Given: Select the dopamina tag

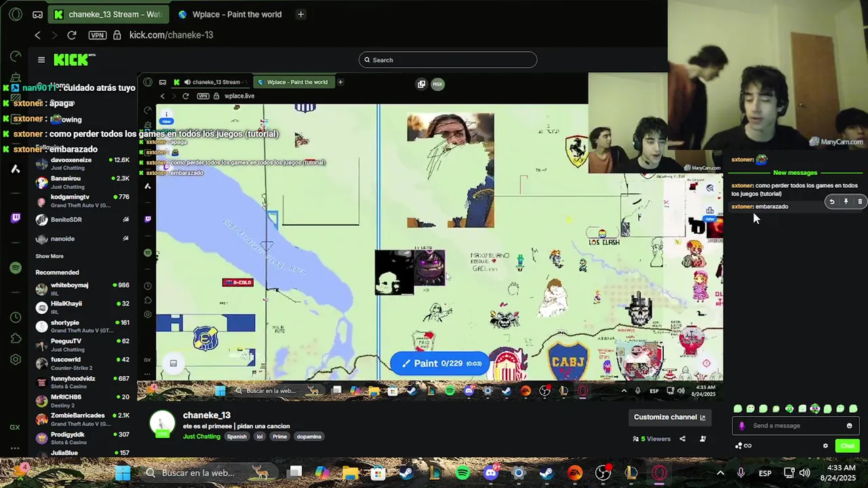Looking at the screenshot, I should [309, 436].
